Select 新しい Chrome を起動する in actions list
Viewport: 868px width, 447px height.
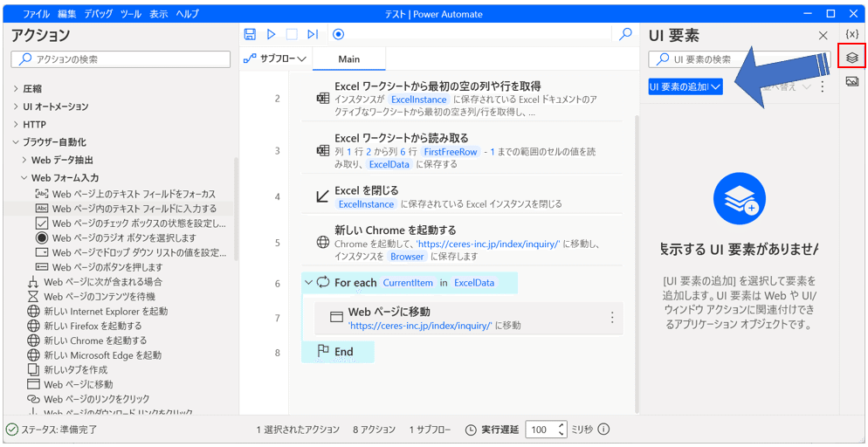[x=87, y=340]
